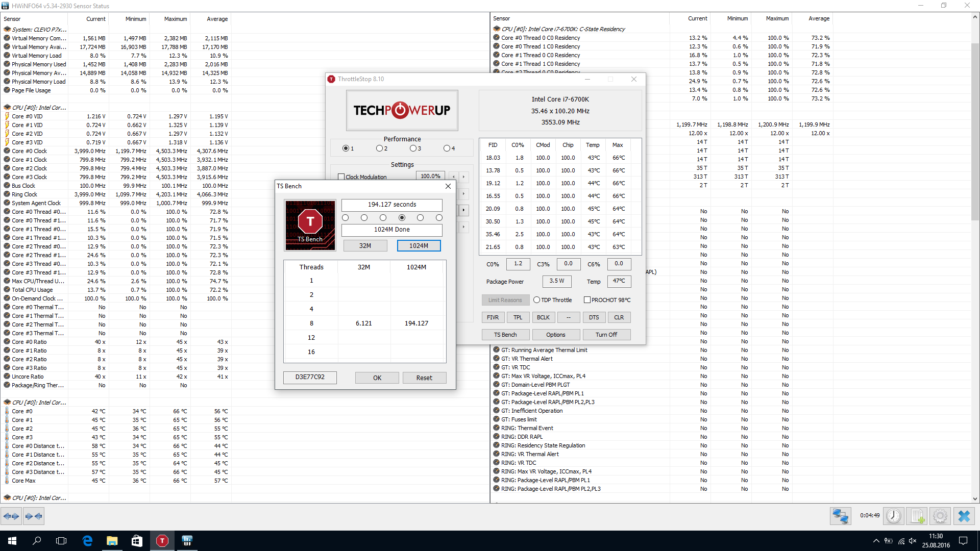Viewport: 980px width, 551px height.
Task: Click the Turn Off button
Action: coord(606,335)
